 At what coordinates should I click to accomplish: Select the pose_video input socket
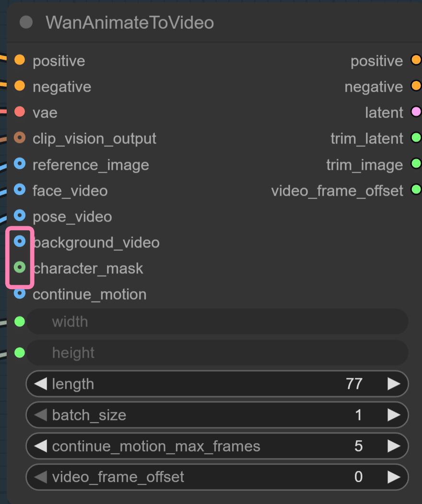(x=19, y=216)
